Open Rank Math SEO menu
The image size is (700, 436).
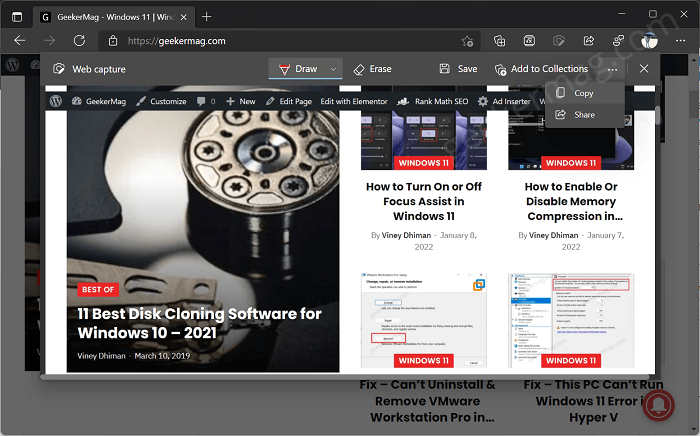point(433,101)
